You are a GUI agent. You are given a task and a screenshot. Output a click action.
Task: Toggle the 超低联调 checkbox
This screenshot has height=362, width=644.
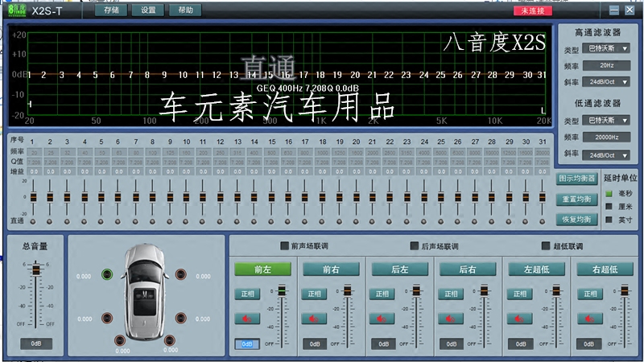[545, 246]
